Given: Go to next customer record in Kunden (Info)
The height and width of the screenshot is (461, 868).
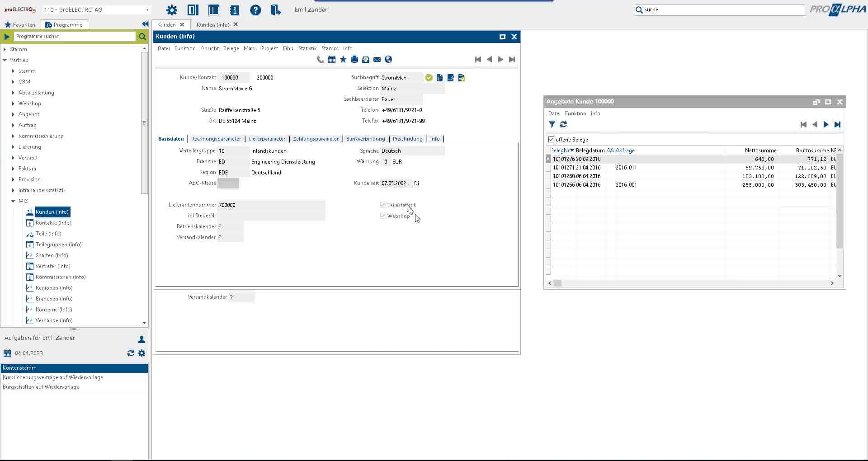Looking at the screenshot, I should pos(500,59).
